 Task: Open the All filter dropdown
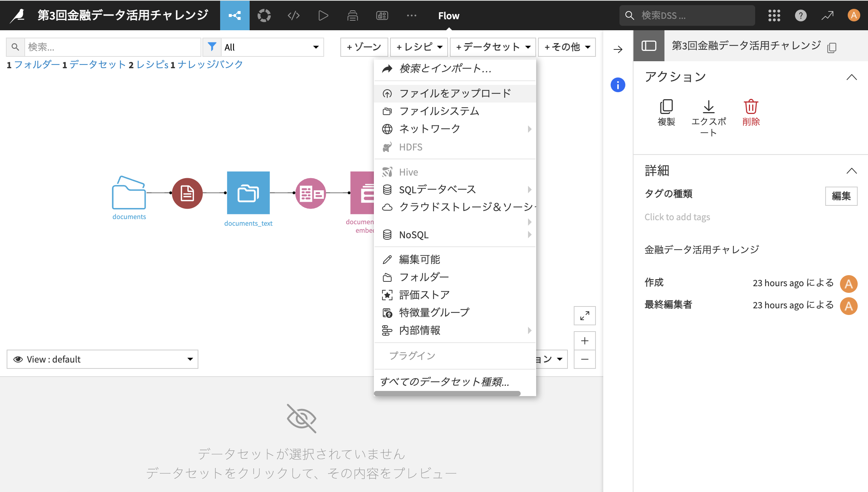272,47
